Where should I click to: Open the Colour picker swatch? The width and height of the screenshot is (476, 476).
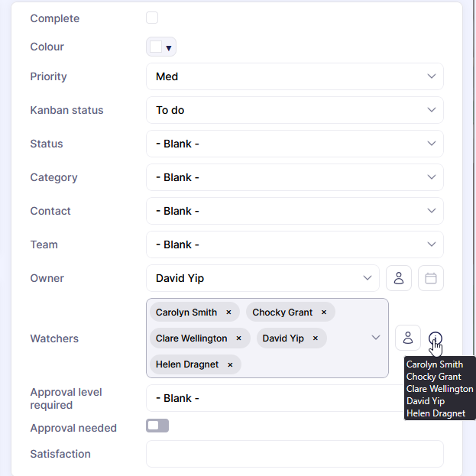coord(161,47)
